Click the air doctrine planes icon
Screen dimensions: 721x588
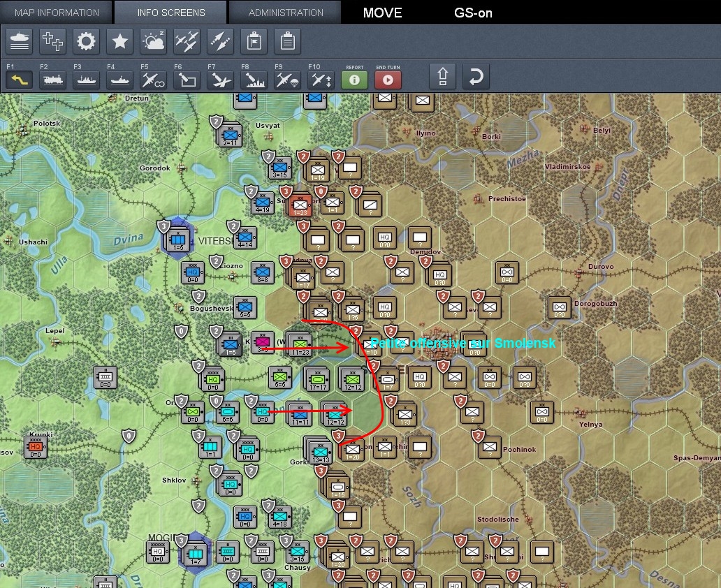pyautogui.click(x=187, y=42)
